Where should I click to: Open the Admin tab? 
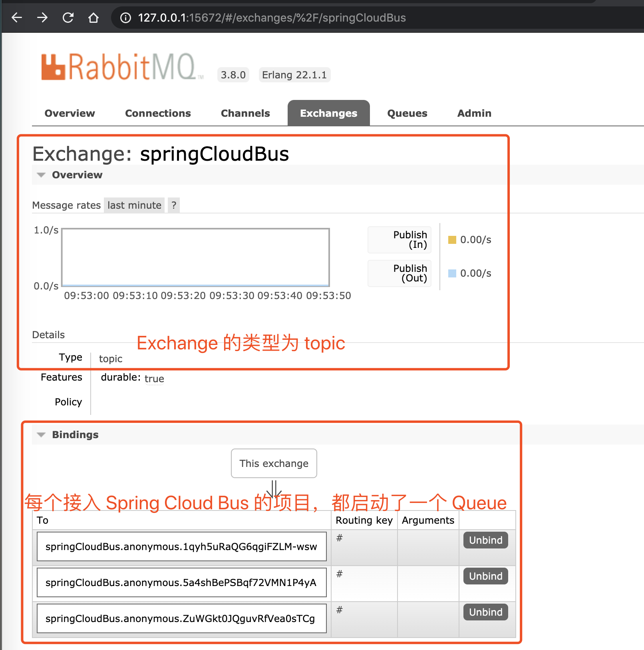coord(474,113)
